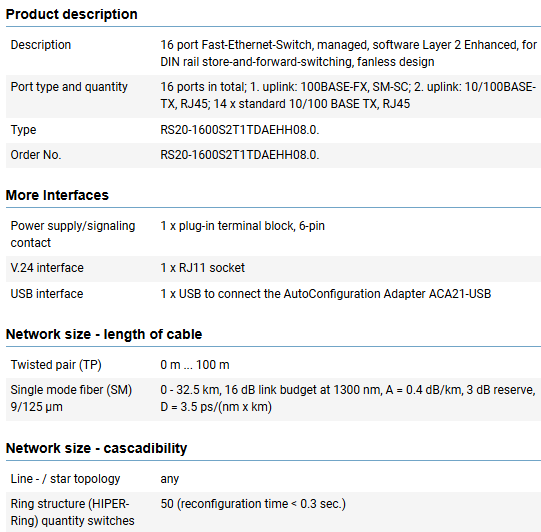This screenshot has height=532, width=541.
Task: Click the USB interface ACA21-USB adapter text
Action: (326, 294)
